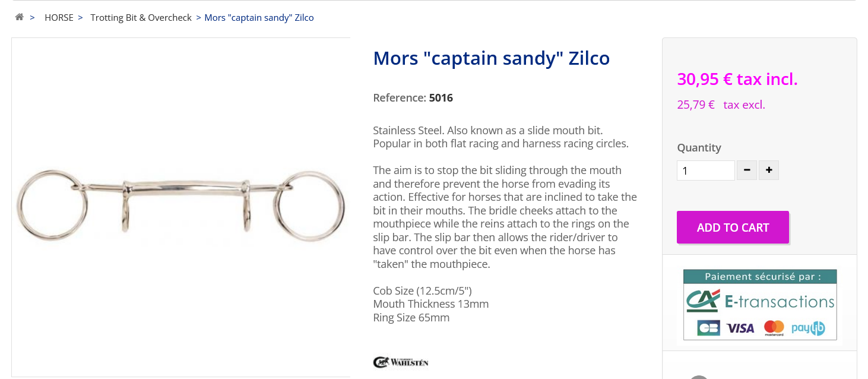Select the VISA payment logo

tap(740, 328)
